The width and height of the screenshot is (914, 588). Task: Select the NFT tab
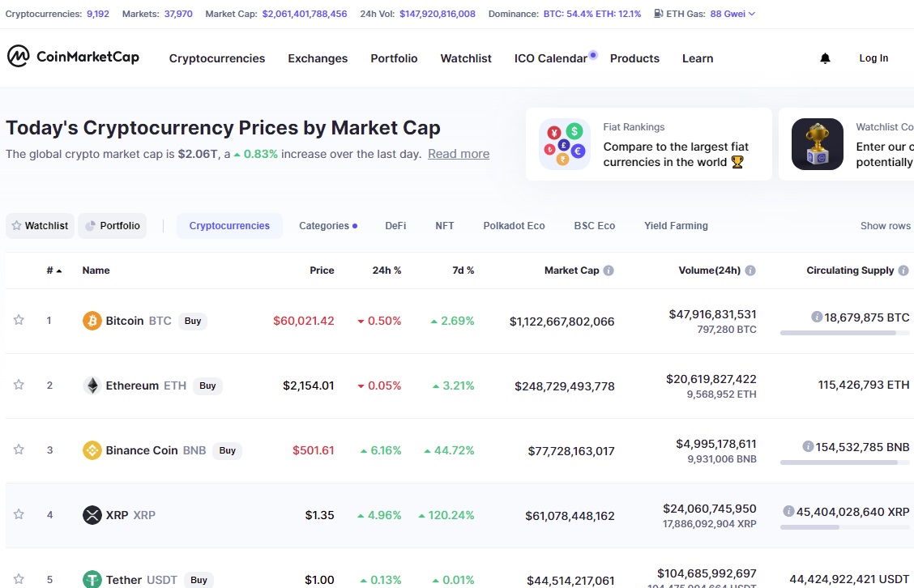click(444, 225)
